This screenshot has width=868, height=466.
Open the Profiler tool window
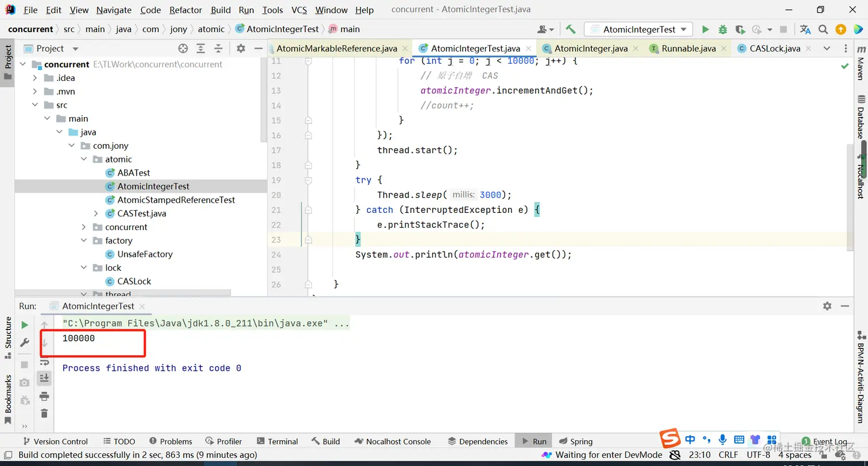[224, 441]
